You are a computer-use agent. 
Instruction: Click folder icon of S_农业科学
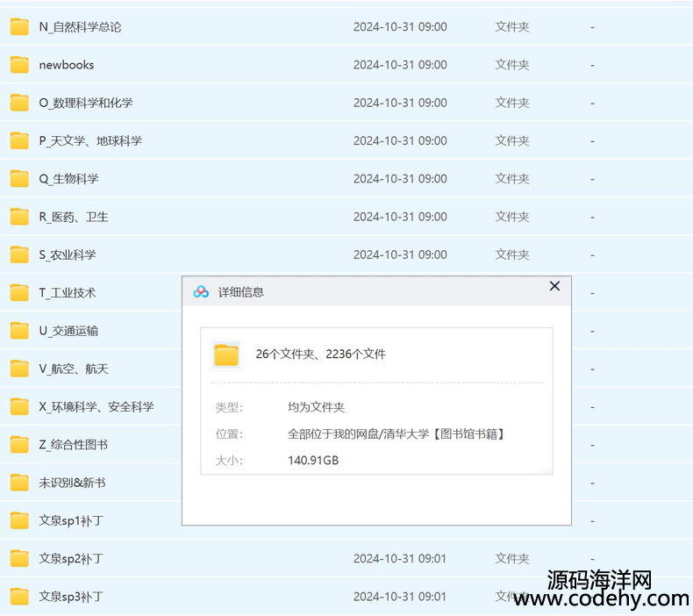pos(19,255)
